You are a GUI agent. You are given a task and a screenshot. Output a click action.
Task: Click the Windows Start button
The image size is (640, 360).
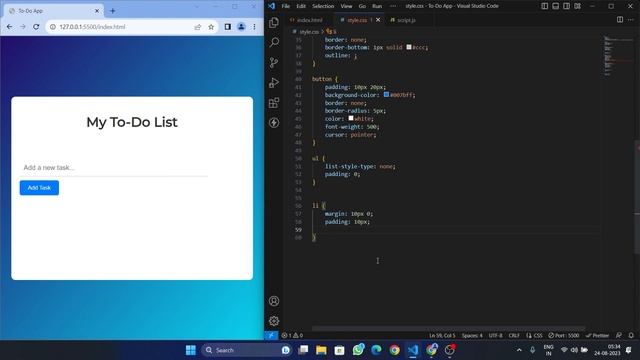pos(191,350)
